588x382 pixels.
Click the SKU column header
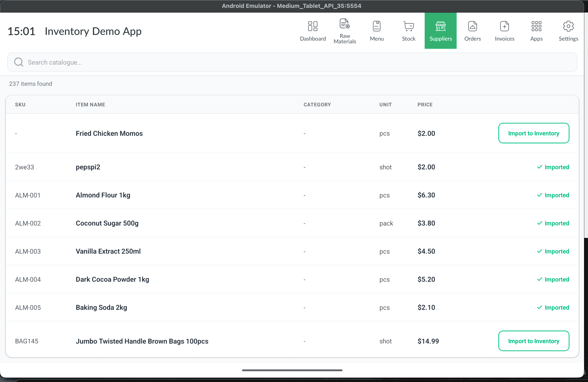point(20,105)
